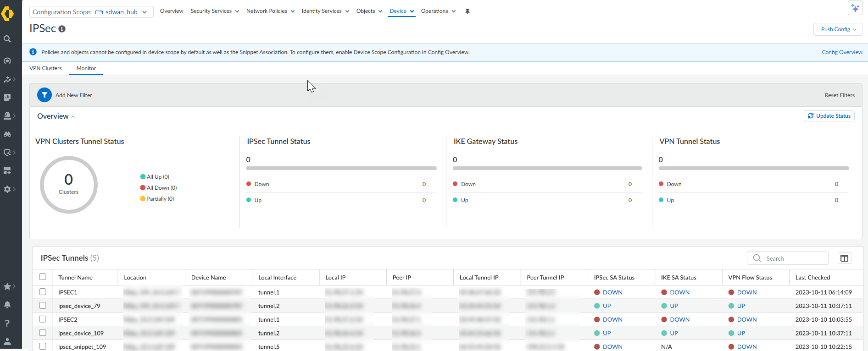Open the AI assistant sparkle icon
This screenshot has width=868, height=351.
(x=855, y=8)
